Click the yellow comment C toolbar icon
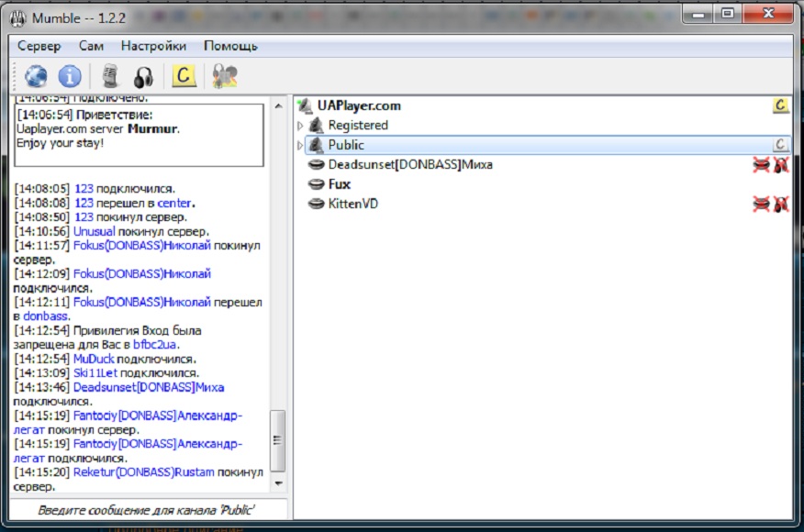Image resolution: width=804 pixels, height=532 pixels. click(x=183, y=76)
